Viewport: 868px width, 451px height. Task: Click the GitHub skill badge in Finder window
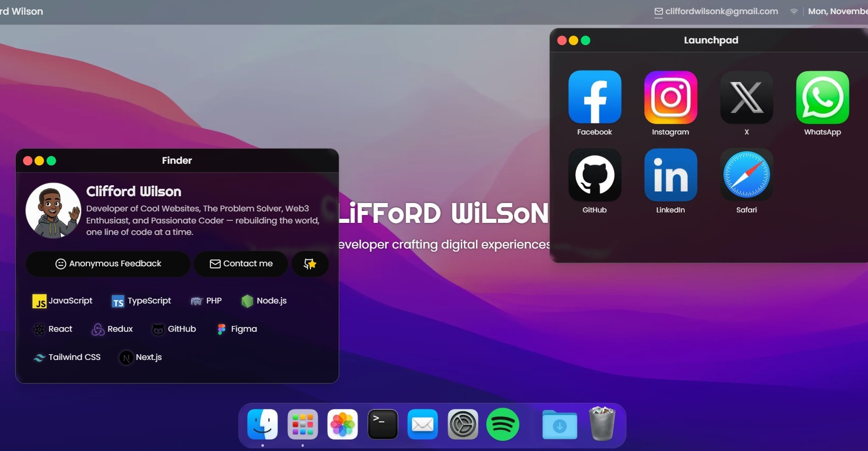[x=174, y=329]
